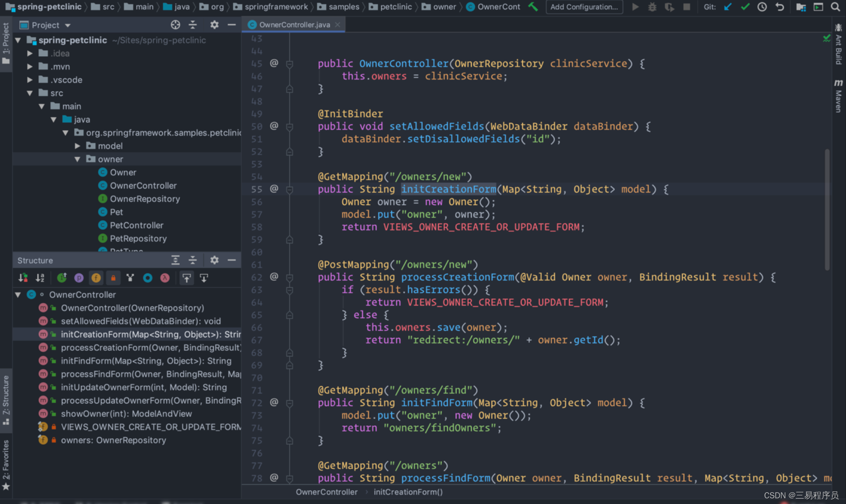Viewport: 846px width, 504px height.
Task: Click the Build project hammer icon
Action: (x=533, y=7)
